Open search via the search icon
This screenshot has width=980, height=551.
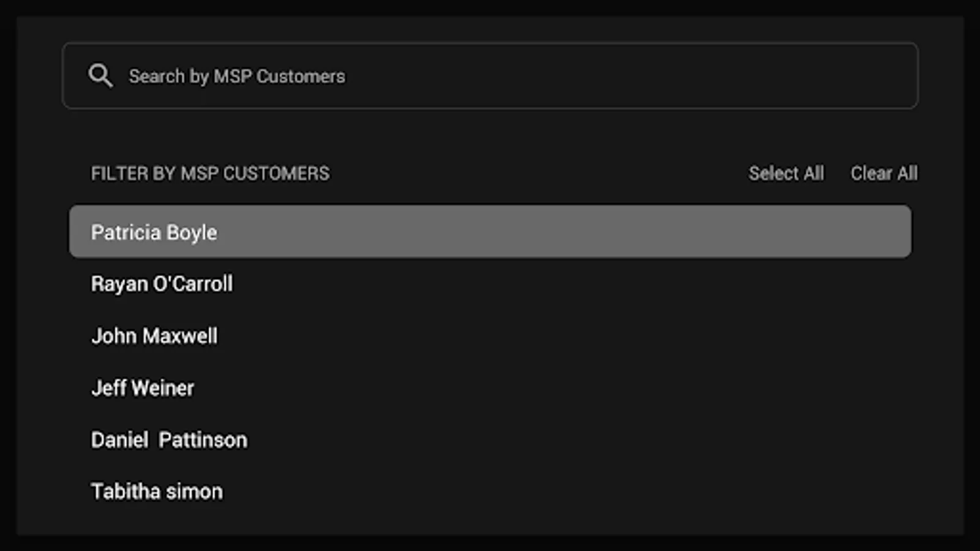(x=100, y=76)
